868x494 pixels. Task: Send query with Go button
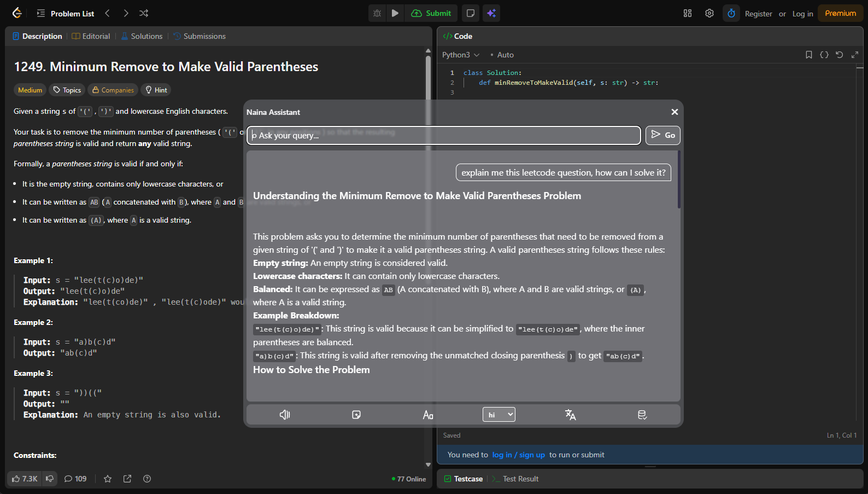(663, 135)
